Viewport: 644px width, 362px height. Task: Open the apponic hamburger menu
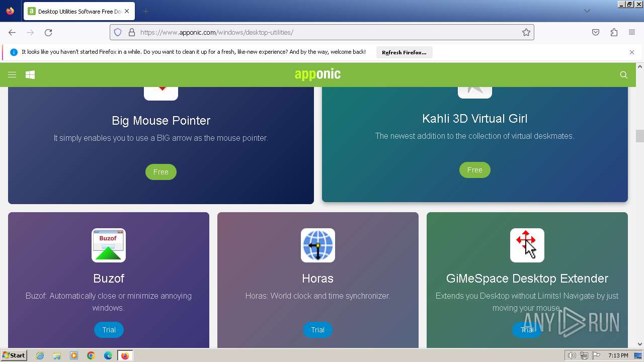point(12,75)
